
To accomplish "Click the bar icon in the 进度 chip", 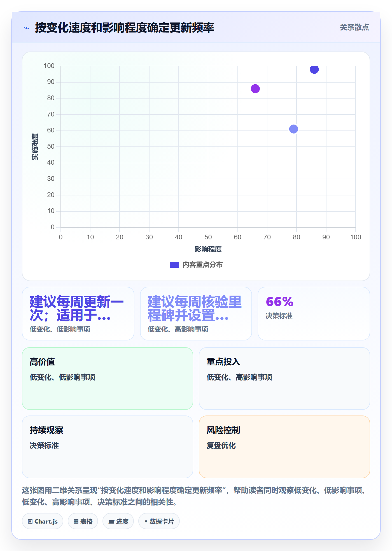I will click(111, 522).
